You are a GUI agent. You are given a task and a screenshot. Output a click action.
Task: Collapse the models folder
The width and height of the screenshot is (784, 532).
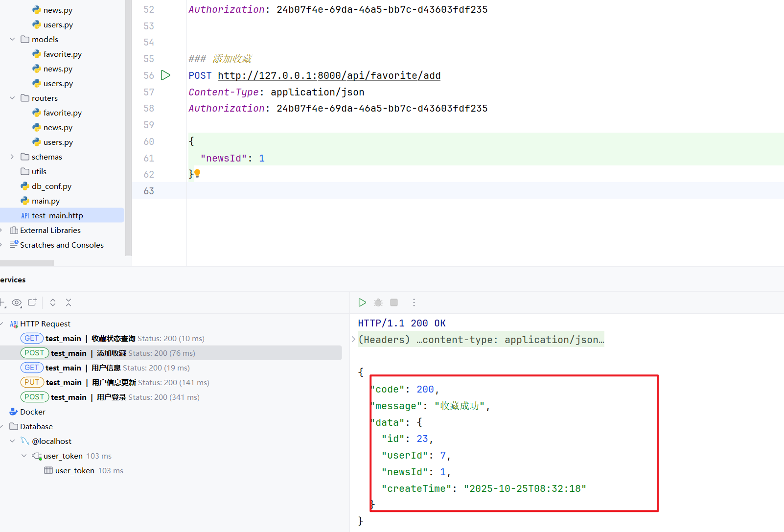click(x=12, y=39)
